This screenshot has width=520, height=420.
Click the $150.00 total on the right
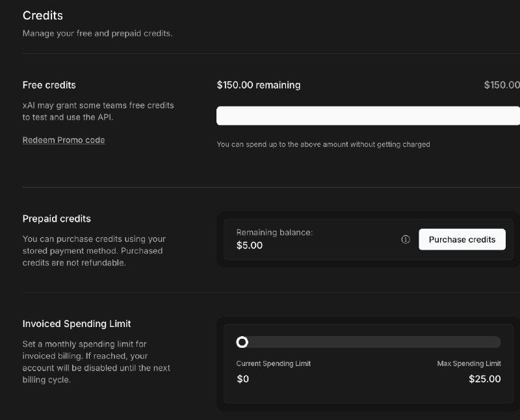point(502,85)
